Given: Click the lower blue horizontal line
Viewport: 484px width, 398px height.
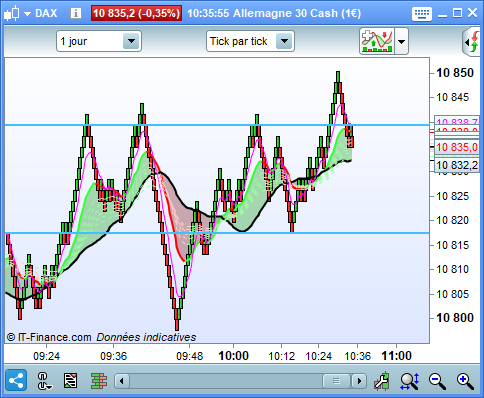Looking at the screenshot, I should [217, 233].
